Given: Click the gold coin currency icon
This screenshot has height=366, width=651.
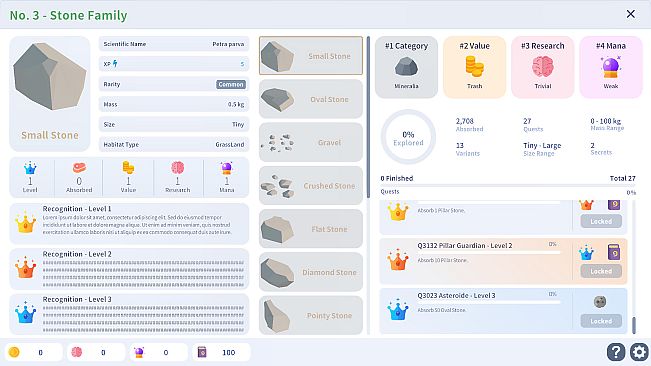Looking at the screenshot, I should [x=14, y=352].
